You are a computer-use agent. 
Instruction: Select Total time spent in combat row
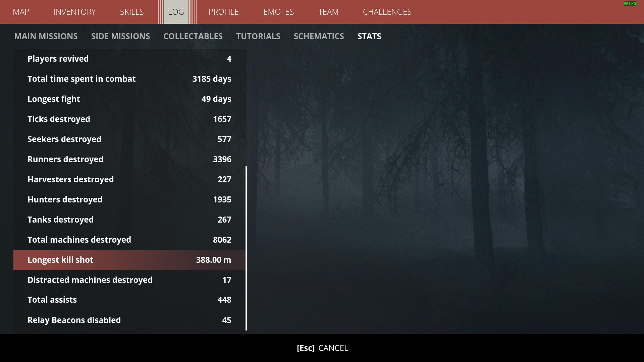point(129,79)
